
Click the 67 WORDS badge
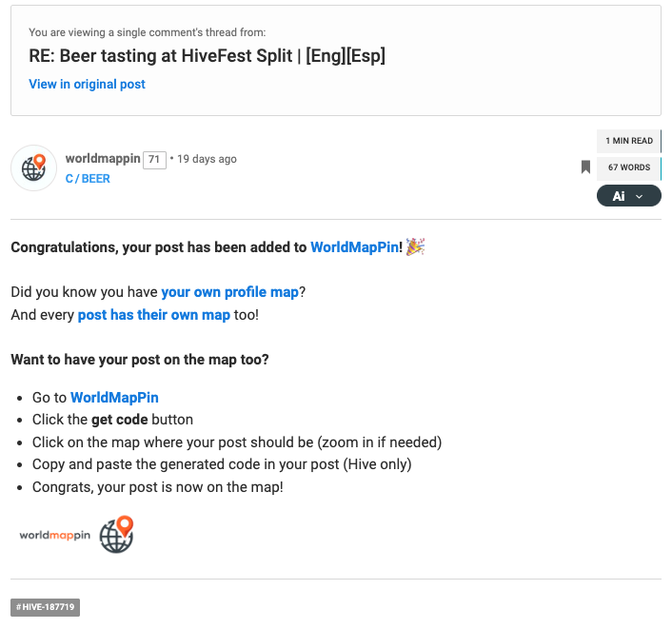[629, 167]
